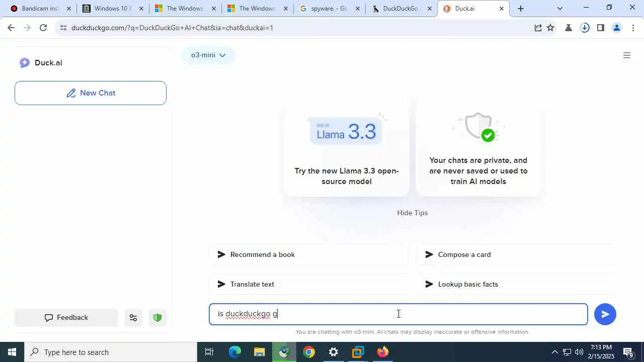Open the Duck.ai hamburger menu
644x362 pixels.
pyautogui.click(x=627, y=55)
